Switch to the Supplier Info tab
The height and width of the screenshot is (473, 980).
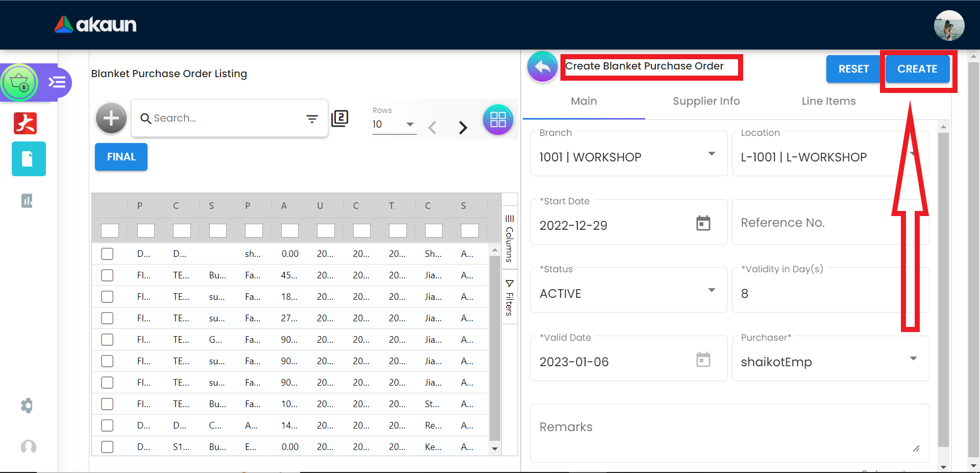(706, 101)
